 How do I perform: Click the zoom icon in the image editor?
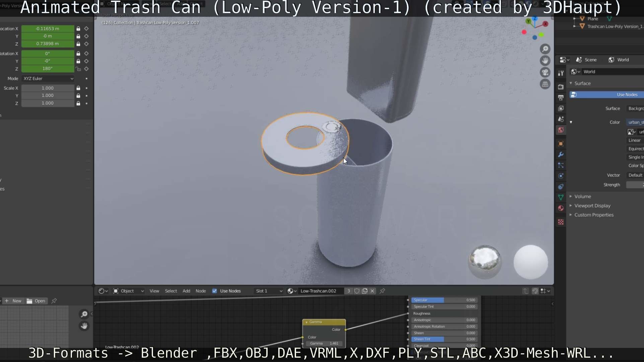tap(84, 314)
